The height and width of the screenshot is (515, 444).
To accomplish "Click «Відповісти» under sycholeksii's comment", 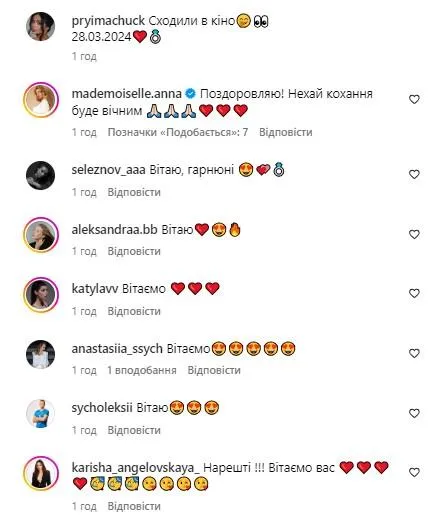I will click(134, 430).
